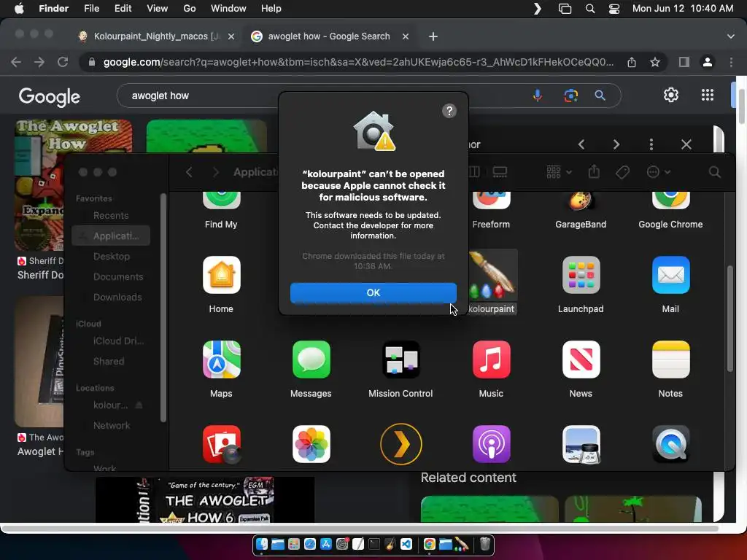The height and width of the screenshot is (560, 747).
Task: Open the Chrome three-dot menu
Action: click(x=731, y=62)
